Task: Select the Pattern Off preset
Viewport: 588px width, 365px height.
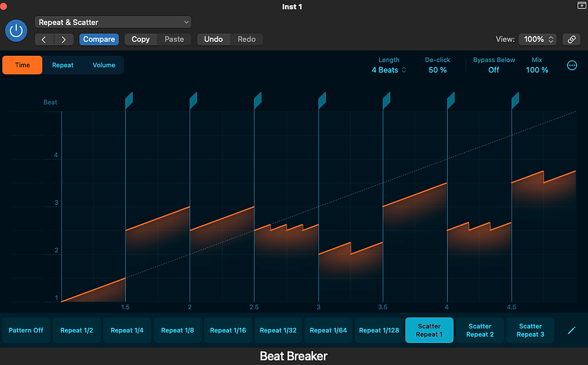Action: [x=26, y=330]
